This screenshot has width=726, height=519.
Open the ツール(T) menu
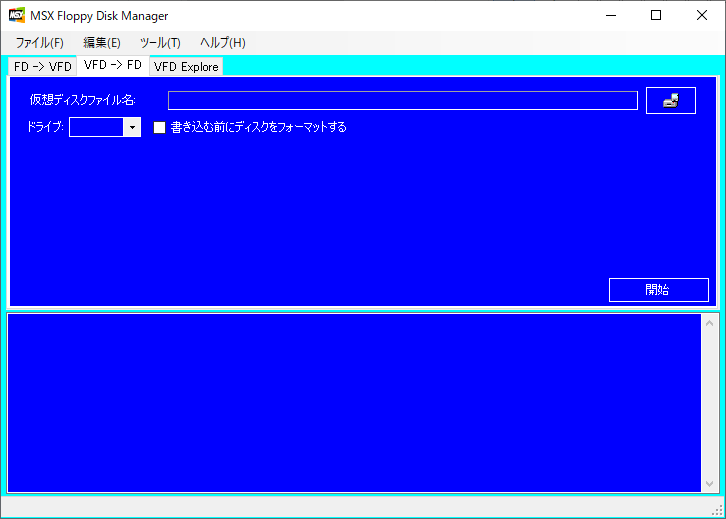tap(160, 42)
